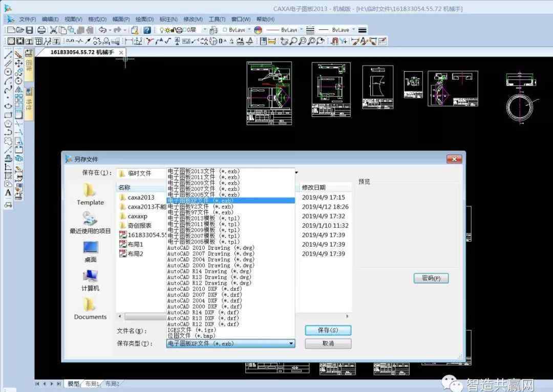Screen dimensions: 553x392
Task: Pick 电子图板97文件 (*.exb) in the list
Action: pos(230,212)
